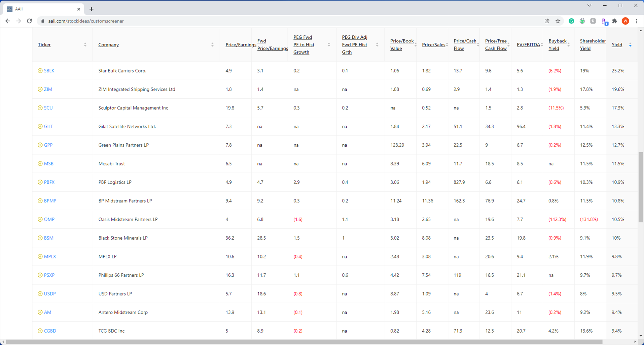This screenshot has width=644, height=345.
Task: Click the EV/EBITDA column header
Action: [x=528, y=45]
